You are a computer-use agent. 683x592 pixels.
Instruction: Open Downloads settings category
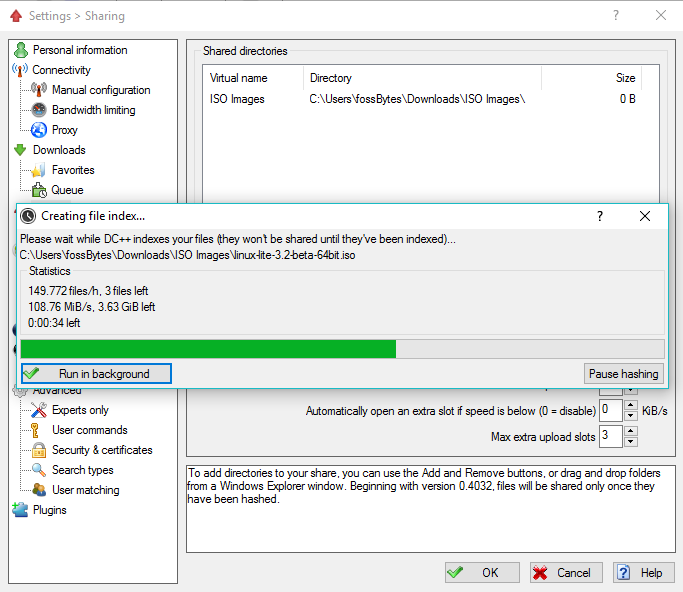(59, 150)
